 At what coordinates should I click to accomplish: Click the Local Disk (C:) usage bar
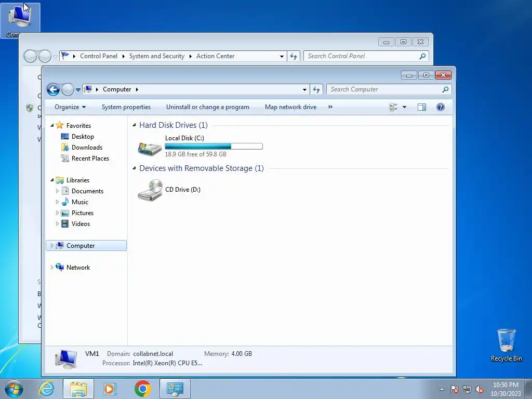click(214, 146)
